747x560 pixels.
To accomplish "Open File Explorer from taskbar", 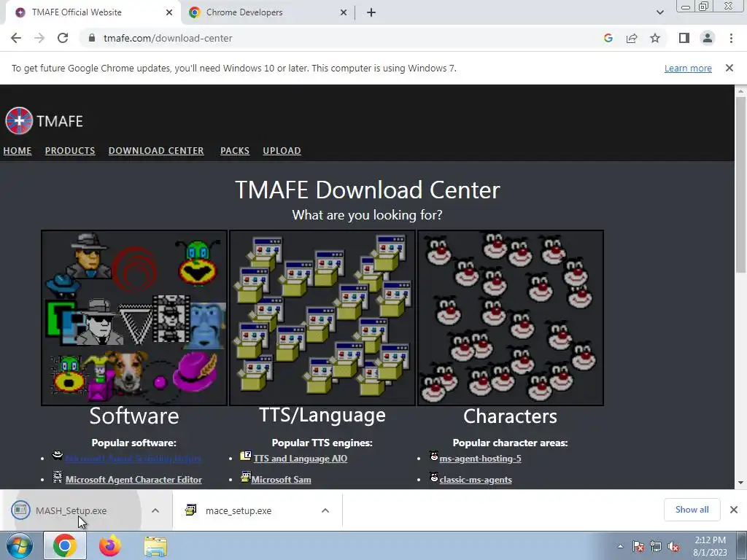I will click(156, 546).
